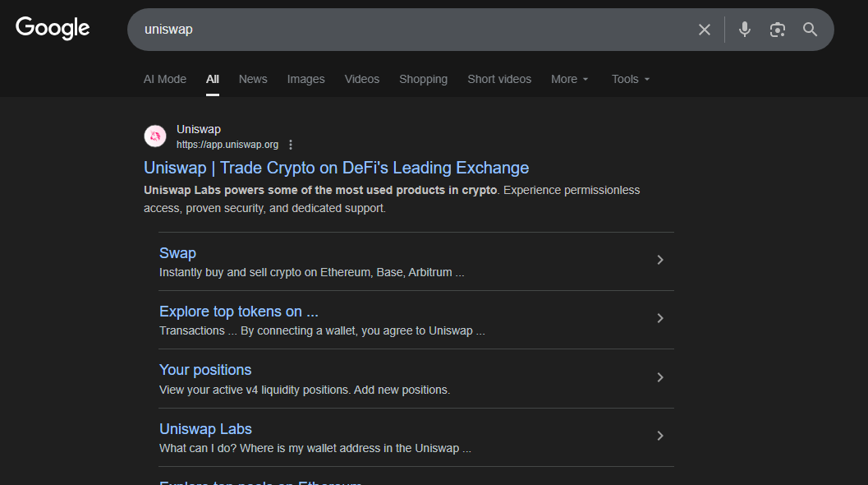Switch to AI Mode tab

coord(165,79)
